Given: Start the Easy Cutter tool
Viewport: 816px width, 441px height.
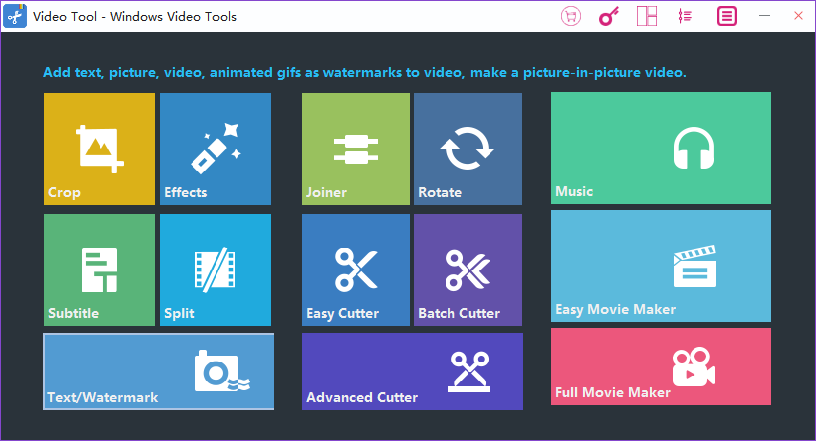Looking at the screenshot, I should pyautogui.click(x=356, y=269).
